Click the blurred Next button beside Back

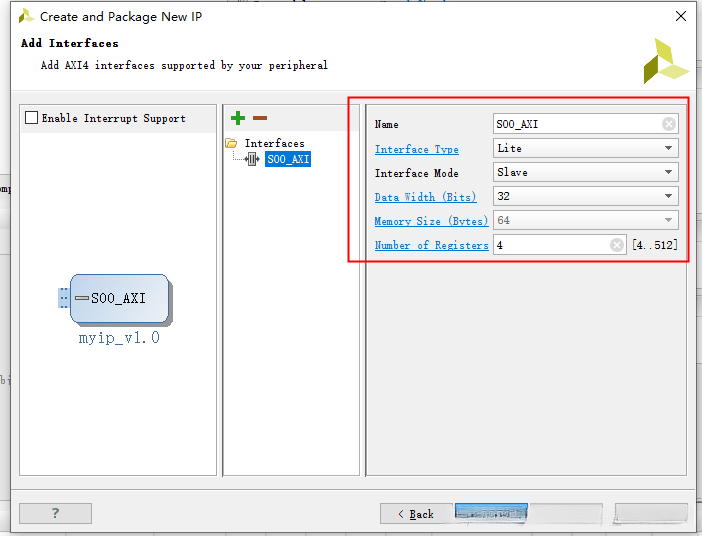491,513
